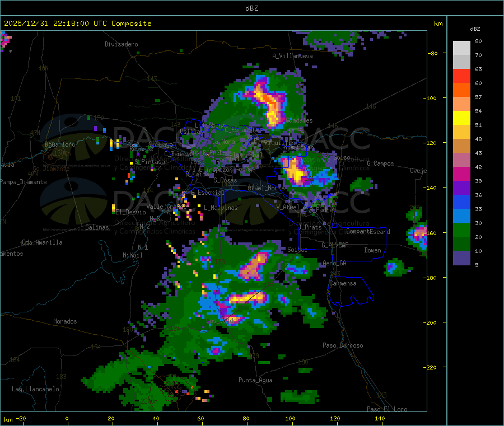
Task: Click the Aero_GA label
Action: coord(334,263)
